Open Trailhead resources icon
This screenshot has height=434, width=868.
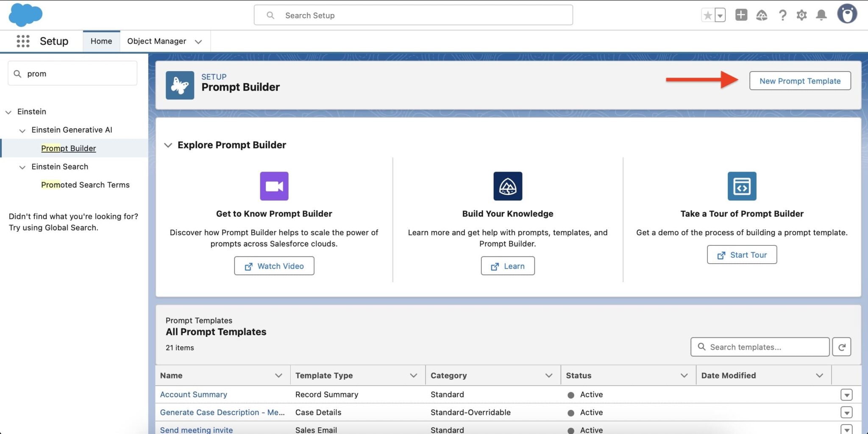[761, 15]
